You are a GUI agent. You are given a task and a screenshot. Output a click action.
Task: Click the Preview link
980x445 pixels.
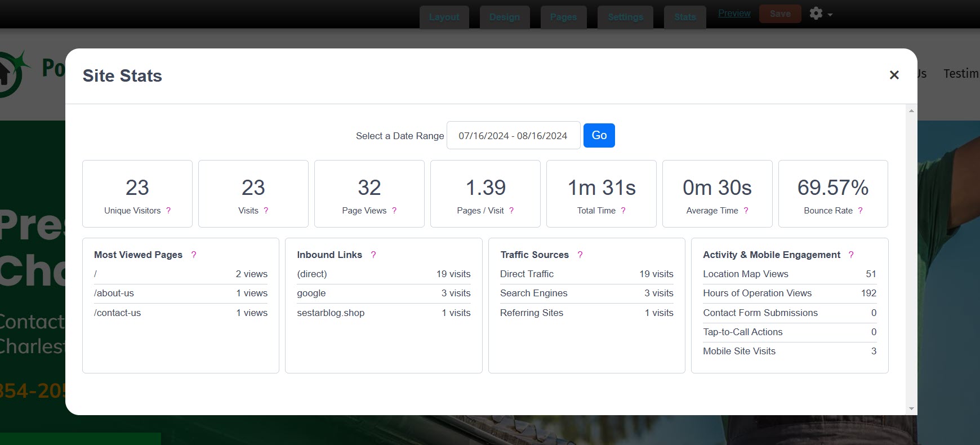click(x=734, y=13)
